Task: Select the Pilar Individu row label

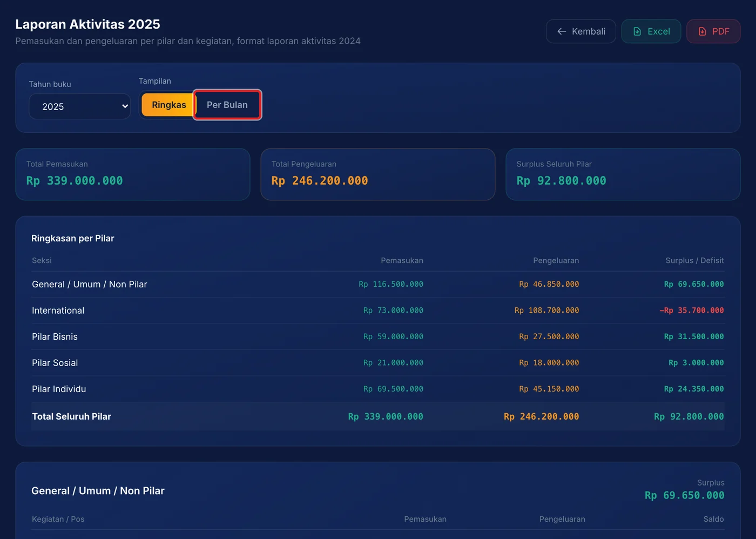Action: 59,389
